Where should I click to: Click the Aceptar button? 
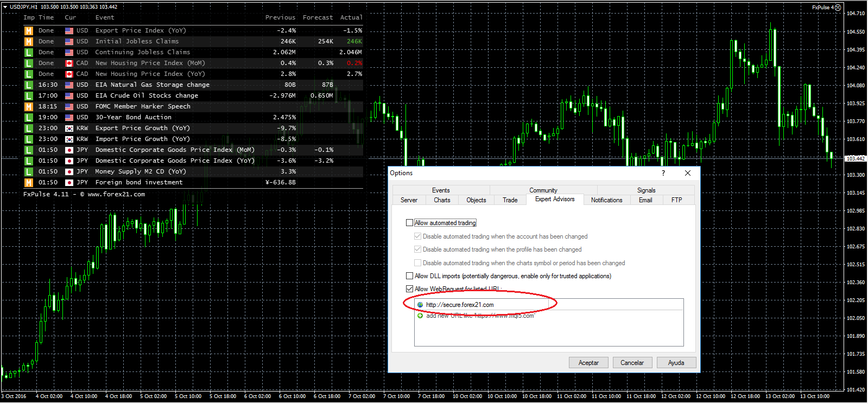pos(588,363)
